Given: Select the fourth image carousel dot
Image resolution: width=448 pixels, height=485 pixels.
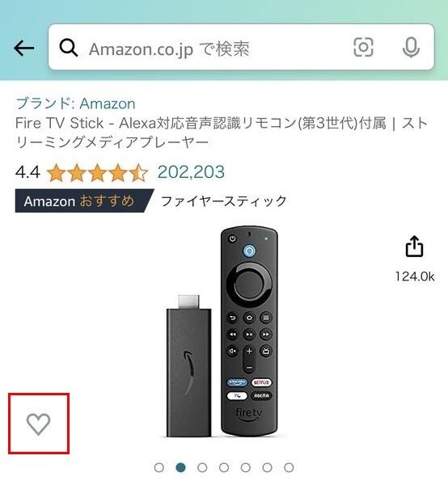Looking at the screenshot, I should tap(224, 467).
